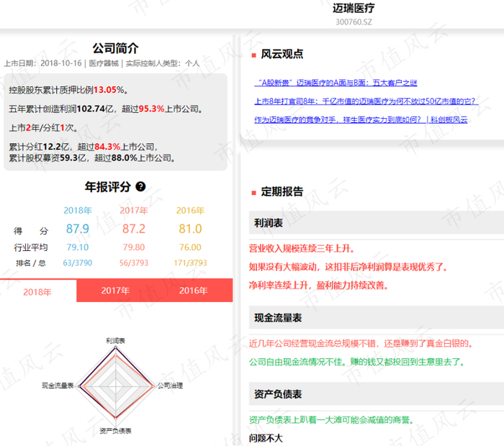The width and height of the screenshot is (504, 446).
Task: Click the 上市2年/分红1次 line
Action: [x=43, y=127]
